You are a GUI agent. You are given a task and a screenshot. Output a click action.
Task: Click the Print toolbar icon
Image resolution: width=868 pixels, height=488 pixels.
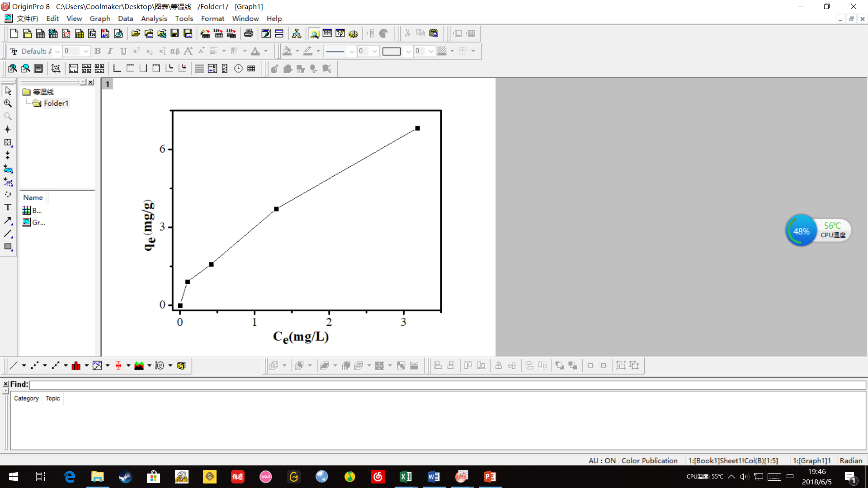click(248, 33)
